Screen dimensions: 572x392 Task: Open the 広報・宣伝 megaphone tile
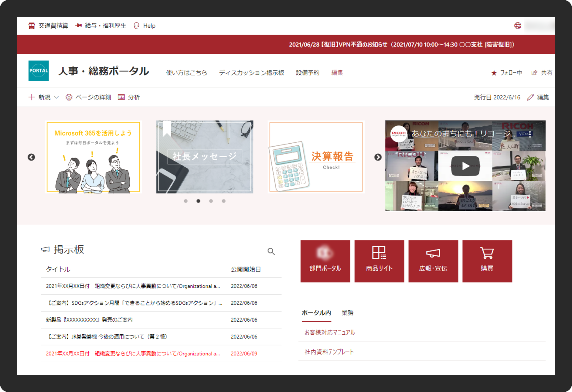[433, 261]
